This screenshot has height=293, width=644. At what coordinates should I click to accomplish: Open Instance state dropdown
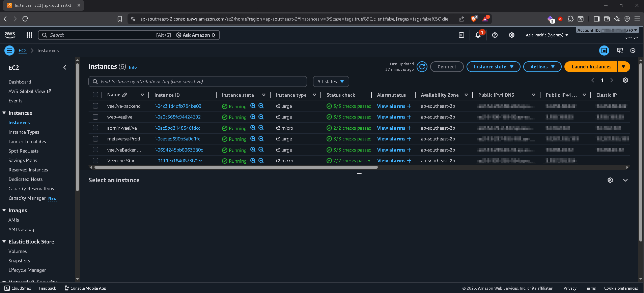click(x=494, y=67)
